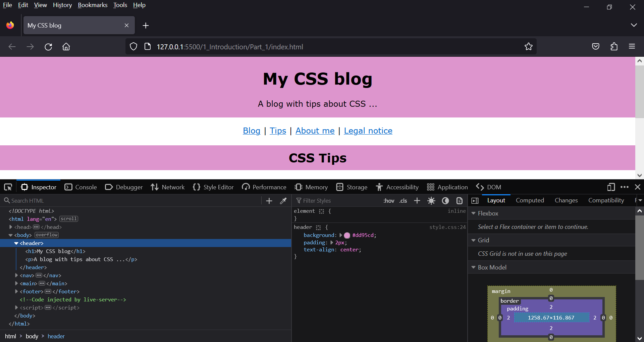Expand the main element node
Screen dimensions: 644x342
(16, 283)
